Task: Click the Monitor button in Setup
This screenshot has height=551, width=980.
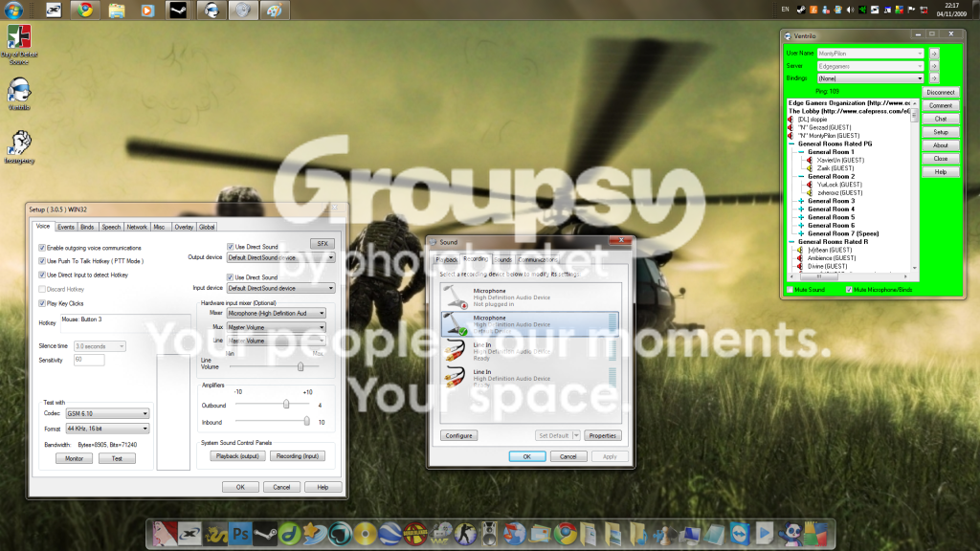Action: 74,458
